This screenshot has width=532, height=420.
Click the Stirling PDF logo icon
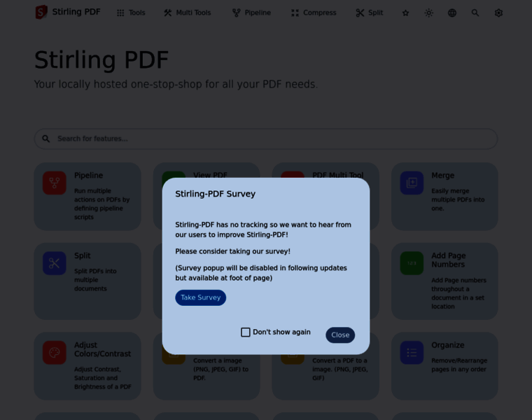(41, 12)
